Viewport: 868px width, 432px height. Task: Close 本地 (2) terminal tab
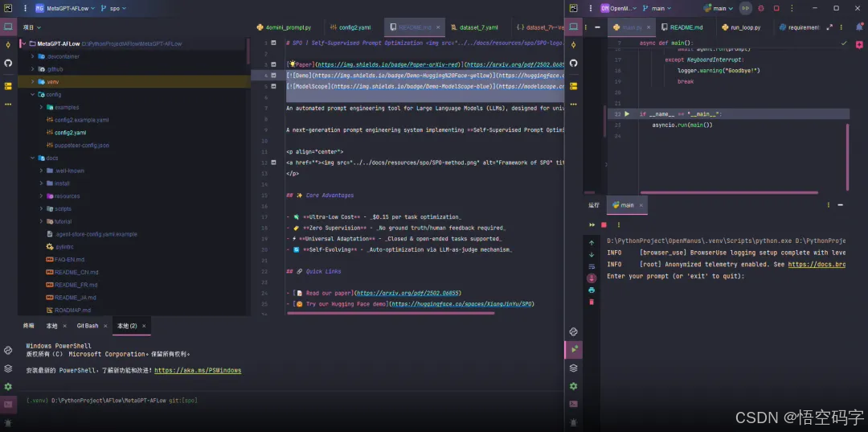click(x=143, y=326)
